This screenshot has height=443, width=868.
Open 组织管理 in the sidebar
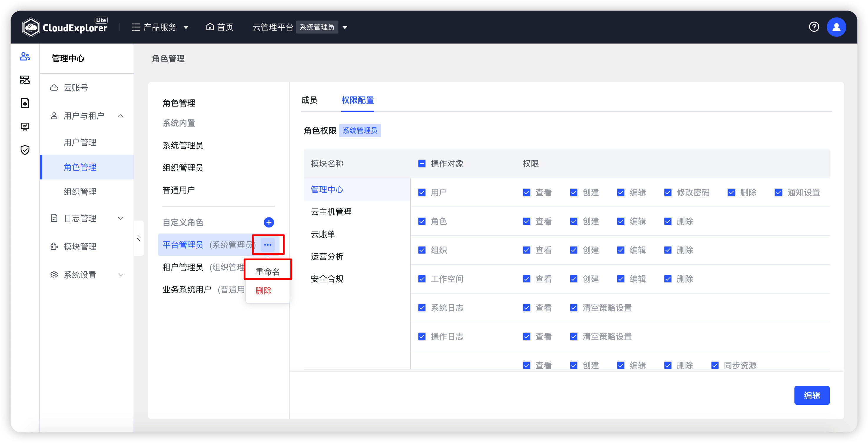(x=80, y=192)
